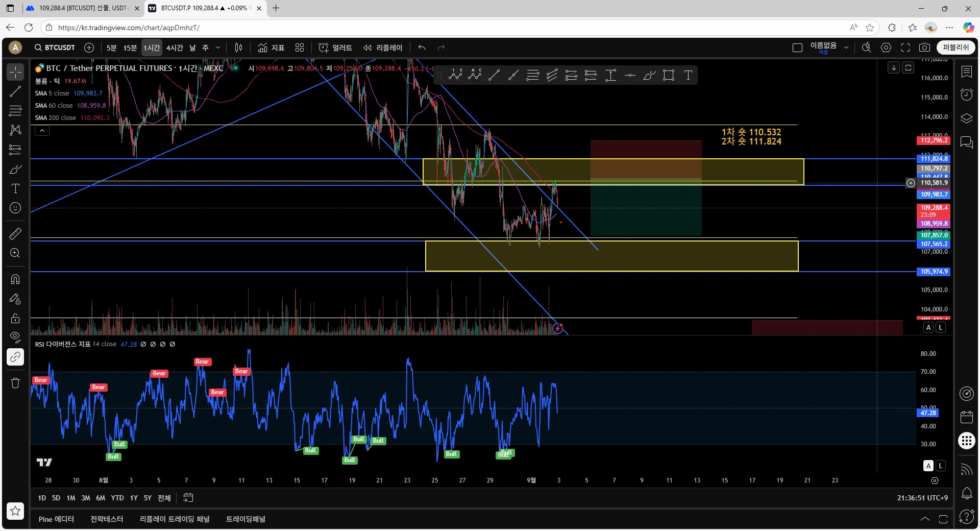Viewport: 980px width, 531px height.
Task: Choose the horizontal line tool in floating toolbar
Action: coord(630,75)
